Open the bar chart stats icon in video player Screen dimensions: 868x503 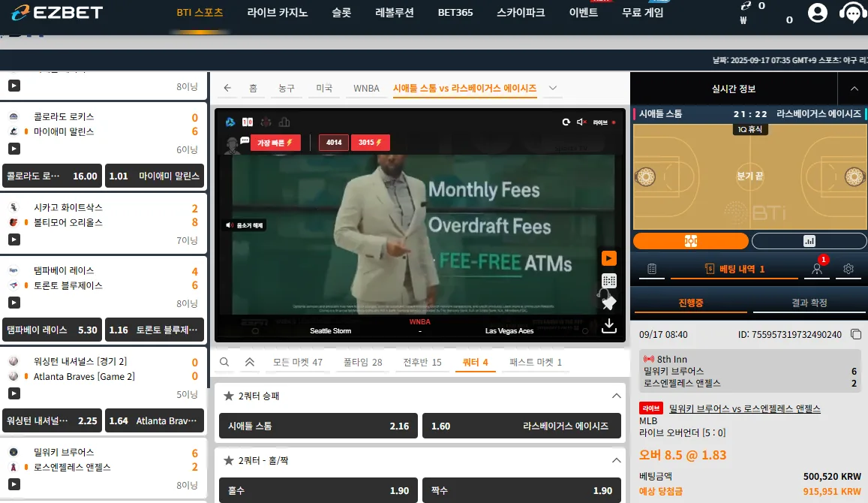pos(284,122)
